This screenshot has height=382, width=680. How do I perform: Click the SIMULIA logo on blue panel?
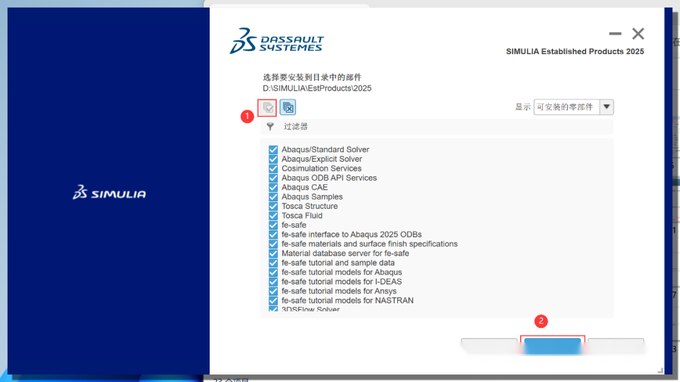tap(109, 193)
